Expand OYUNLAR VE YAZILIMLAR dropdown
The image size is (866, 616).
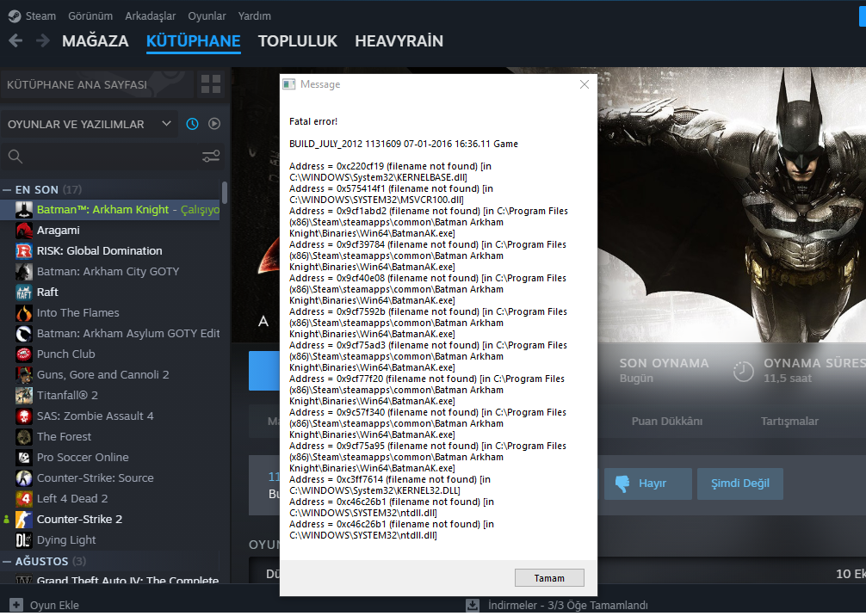click(x=89, y=124)
